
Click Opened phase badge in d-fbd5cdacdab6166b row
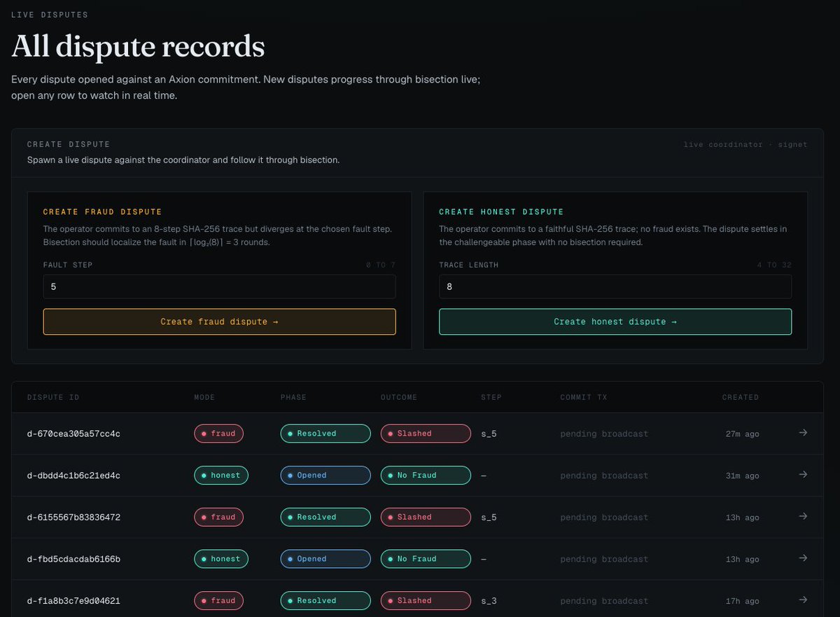pos(325,559)
